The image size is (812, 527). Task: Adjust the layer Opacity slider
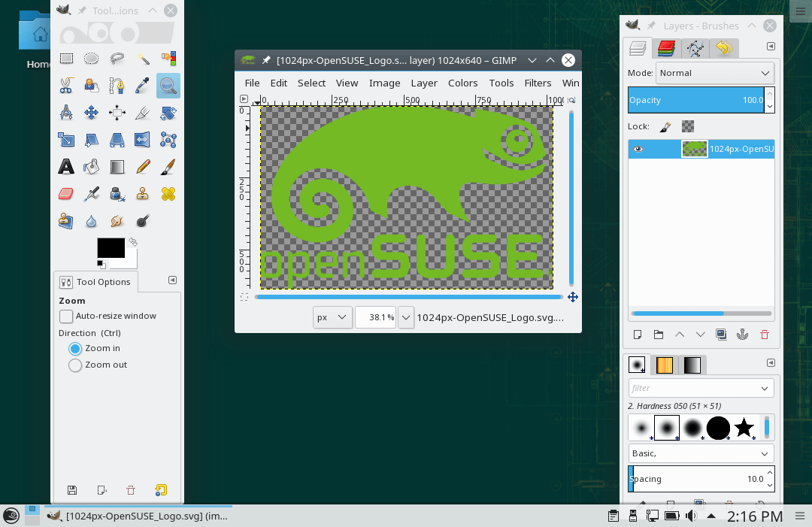696,100
